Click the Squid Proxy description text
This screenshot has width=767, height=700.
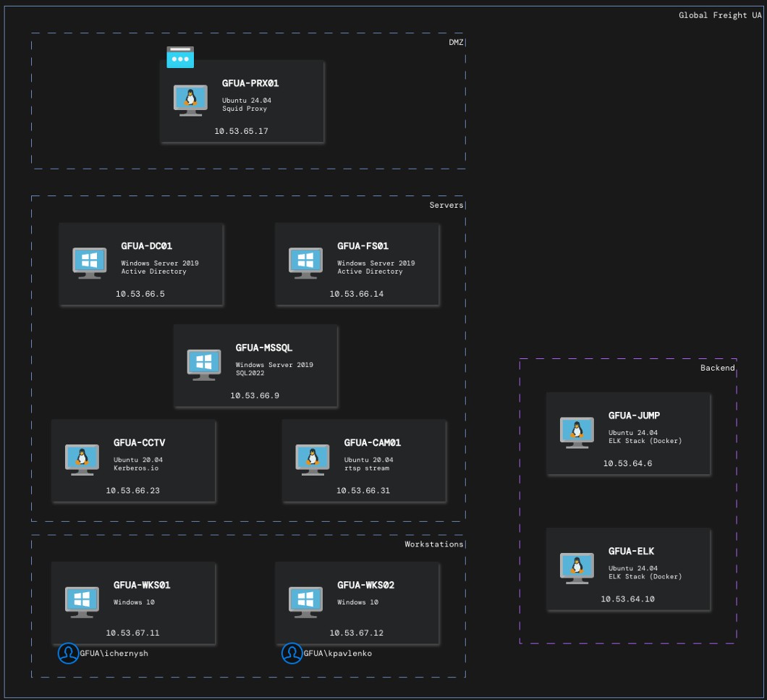pyautogui.click(x=245, y=109)
